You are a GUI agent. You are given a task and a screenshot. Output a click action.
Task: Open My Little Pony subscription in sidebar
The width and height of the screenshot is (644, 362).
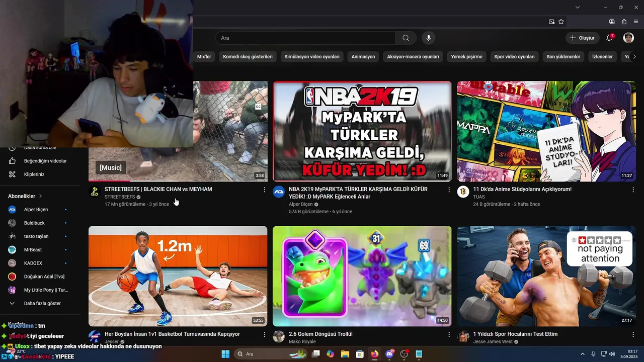[x=40, y=290]
